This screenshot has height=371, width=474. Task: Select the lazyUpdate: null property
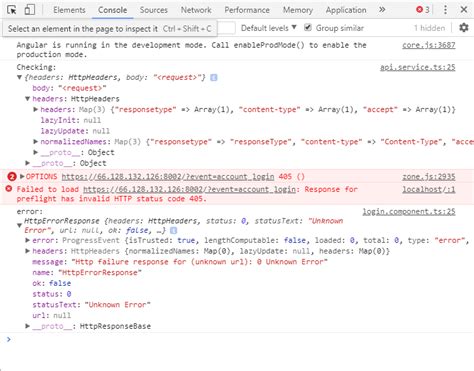[75, 131]
